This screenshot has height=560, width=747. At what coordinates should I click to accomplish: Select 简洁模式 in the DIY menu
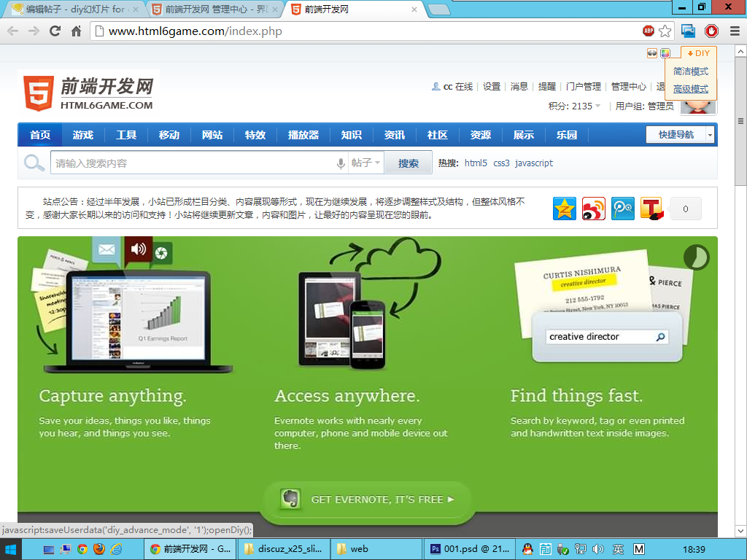[691, 71]
